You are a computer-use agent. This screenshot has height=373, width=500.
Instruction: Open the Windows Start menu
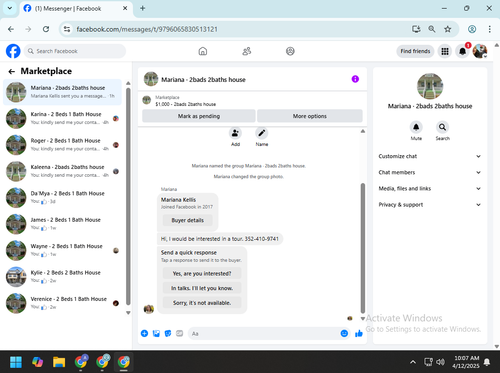click(16, 362)
